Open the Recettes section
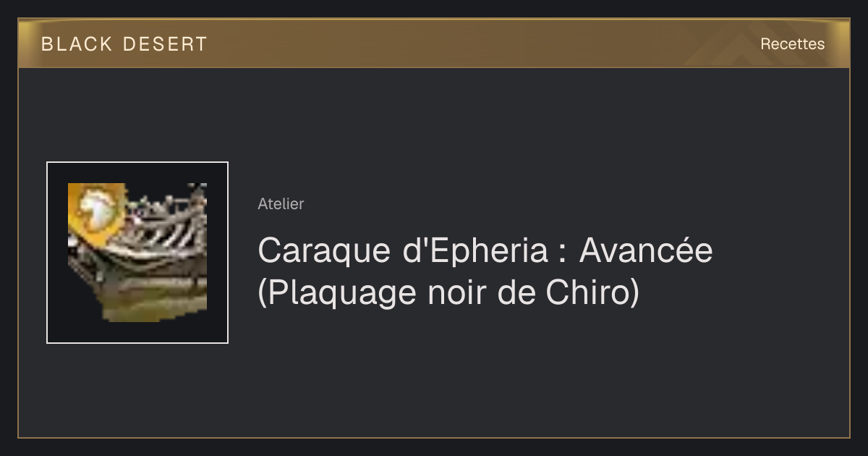 (x=792, y=44)
